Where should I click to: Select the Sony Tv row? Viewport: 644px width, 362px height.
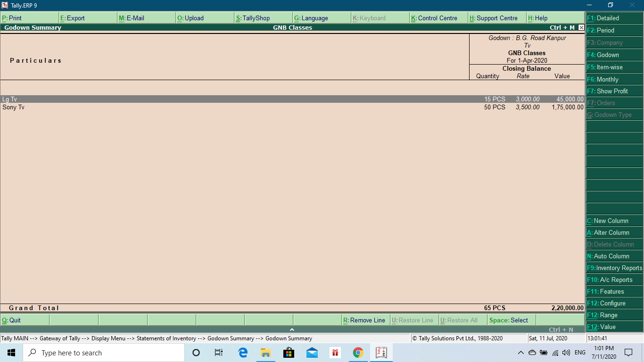(292, 107)
